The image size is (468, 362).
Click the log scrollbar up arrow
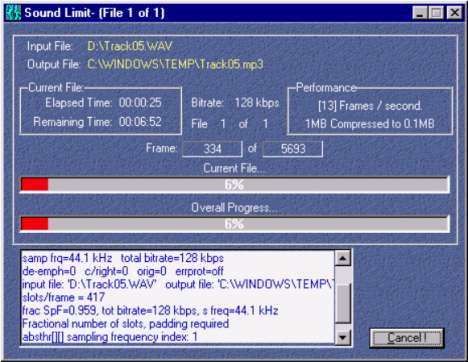click(343, 258)
